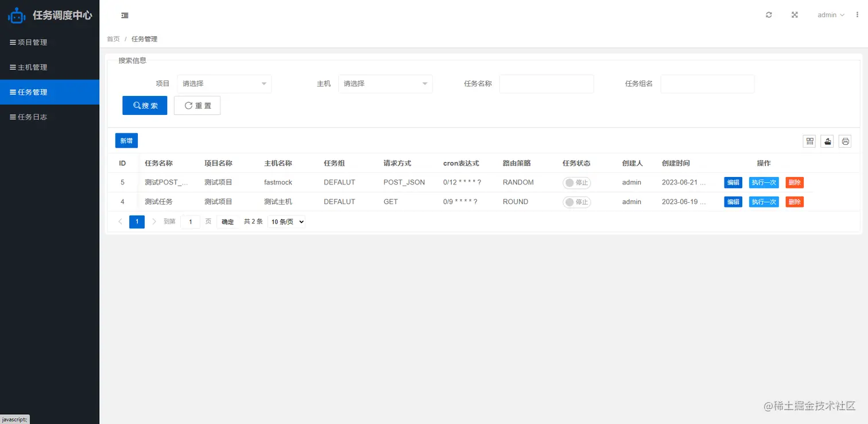Click the fastmock host name cell
This screenshot has height=424, width=868.
[x=278, y=183]
